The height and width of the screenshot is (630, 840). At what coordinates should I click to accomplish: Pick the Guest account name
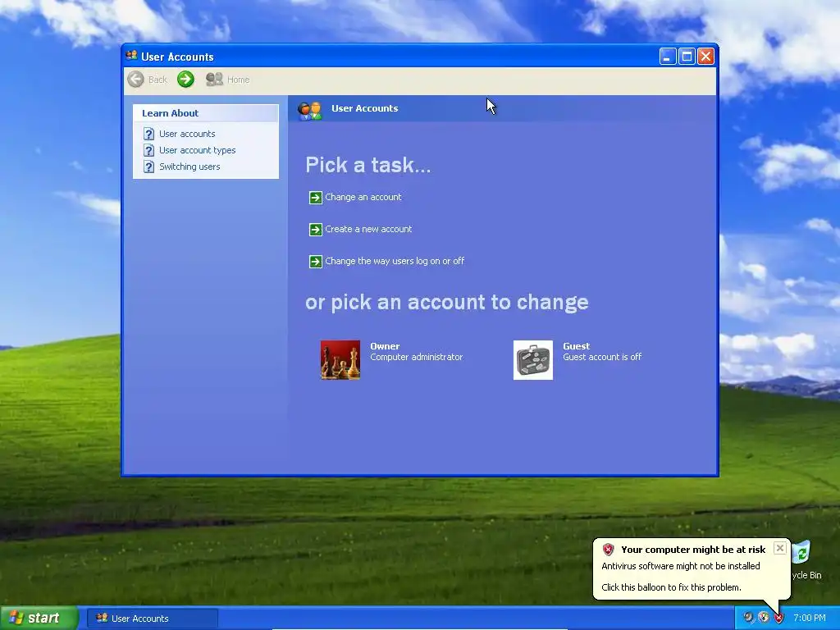click(576, 346)
